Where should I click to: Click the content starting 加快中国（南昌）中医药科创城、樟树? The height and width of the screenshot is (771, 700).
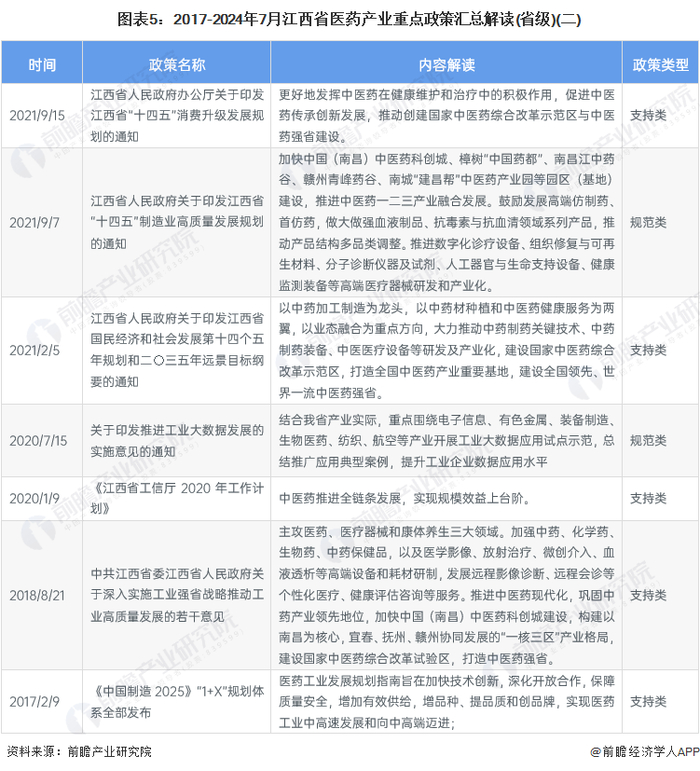[446, 223]
